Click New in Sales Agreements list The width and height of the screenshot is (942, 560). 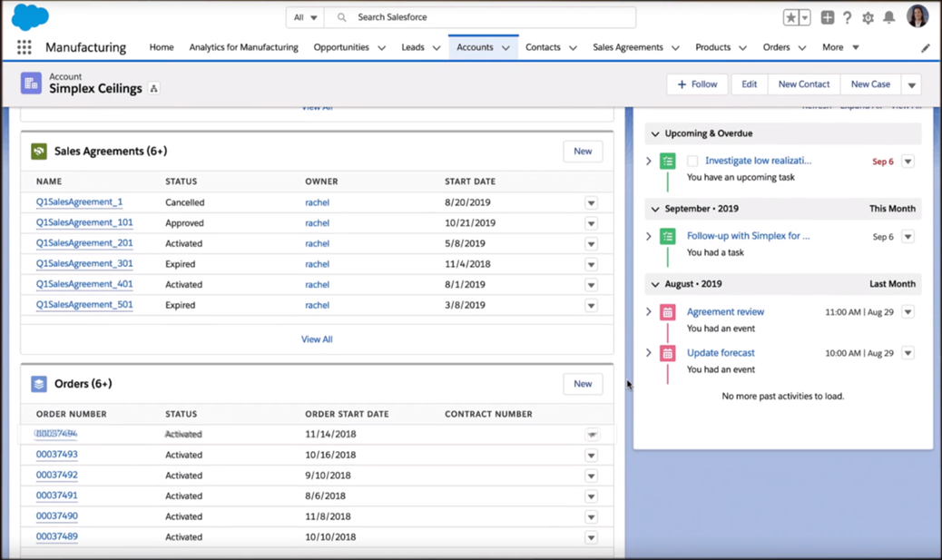[583, 152]
